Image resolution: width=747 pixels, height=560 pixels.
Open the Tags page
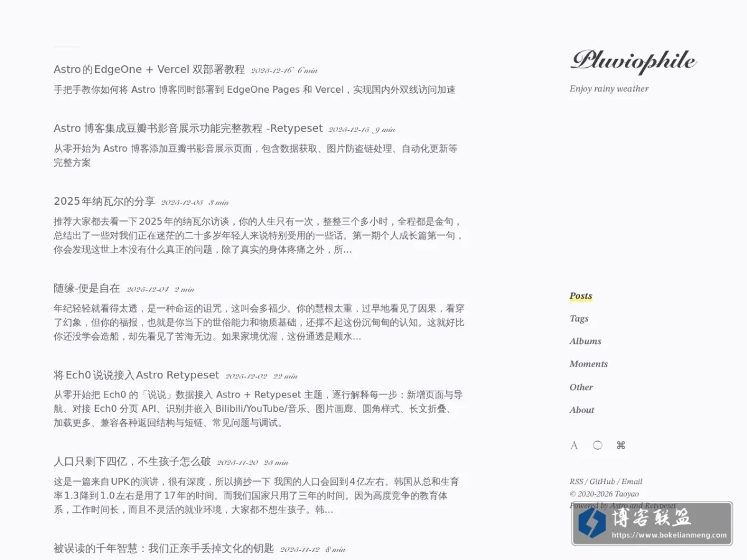point(579,319)
